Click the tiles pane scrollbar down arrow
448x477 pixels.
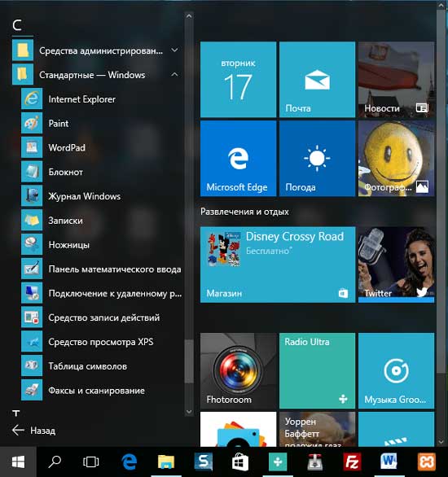(x=441, y=442)
